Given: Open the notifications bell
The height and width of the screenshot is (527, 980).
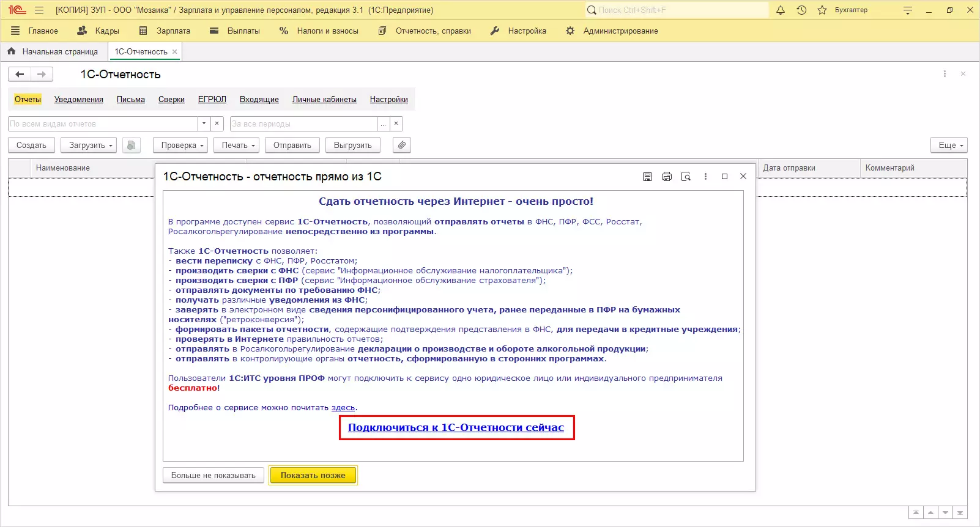Looking at the screenshot, I should pos(781,10).
